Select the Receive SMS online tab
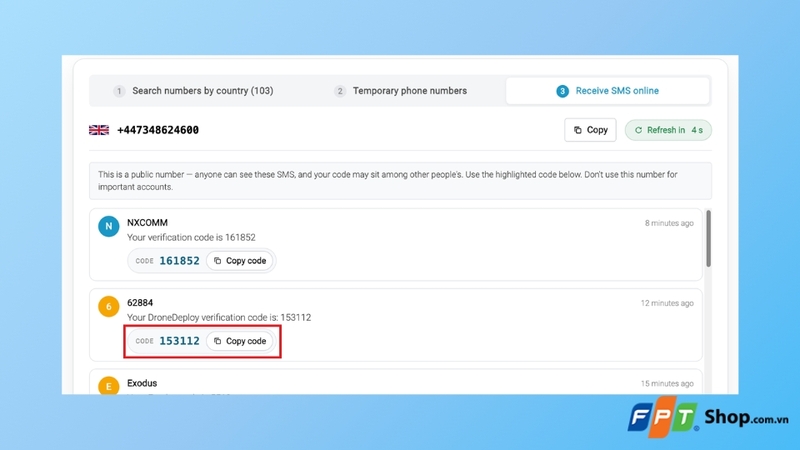The height and width of the screenshot is (450, 800). pos(607,91)
